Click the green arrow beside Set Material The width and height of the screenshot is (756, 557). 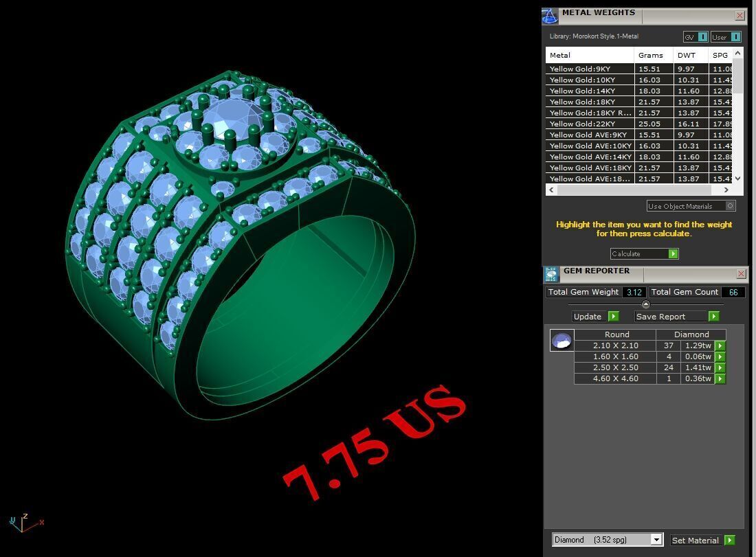pyautogui.click(x=729, y=540)
